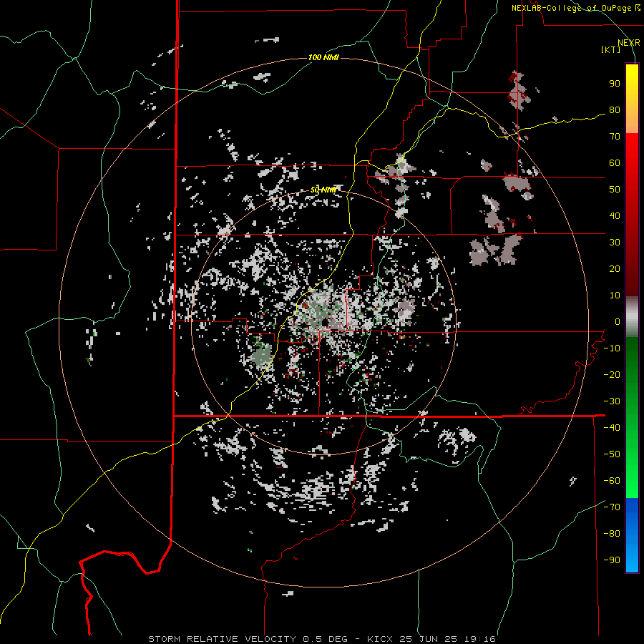Click the 100 NMI range ring label
The height and width of the screenshot is (644, 644).
(x=323, y=57)
